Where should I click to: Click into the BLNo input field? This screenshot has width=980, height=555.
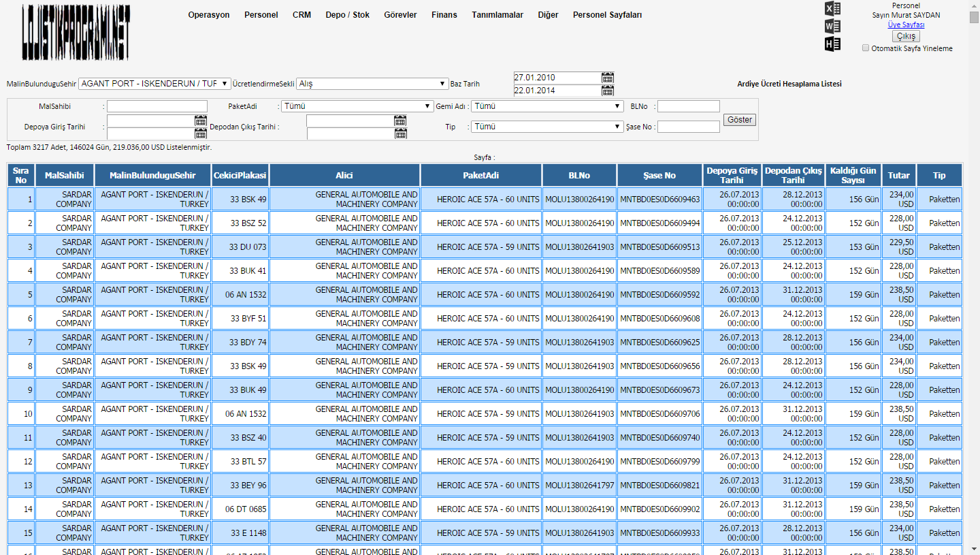click(x=689, y=106)
